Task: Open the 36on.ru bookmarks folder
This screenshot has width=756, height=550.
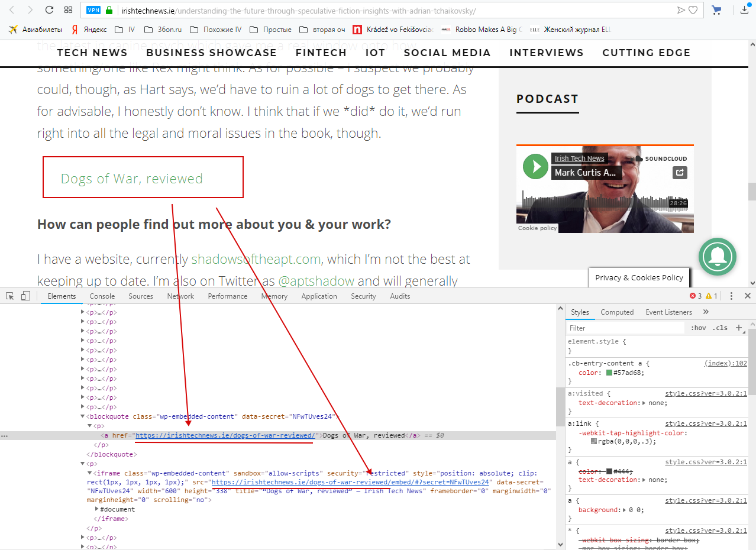Action: click(x=164, y=29)
